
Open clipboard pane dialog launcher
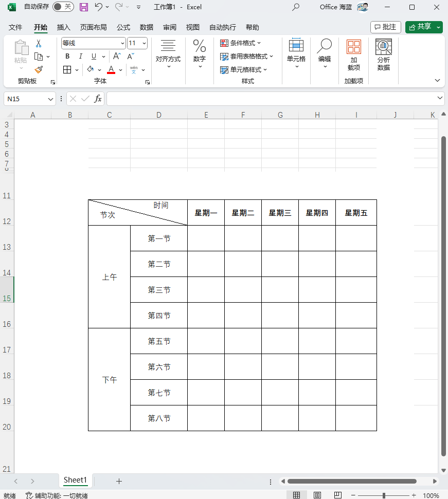53,82
